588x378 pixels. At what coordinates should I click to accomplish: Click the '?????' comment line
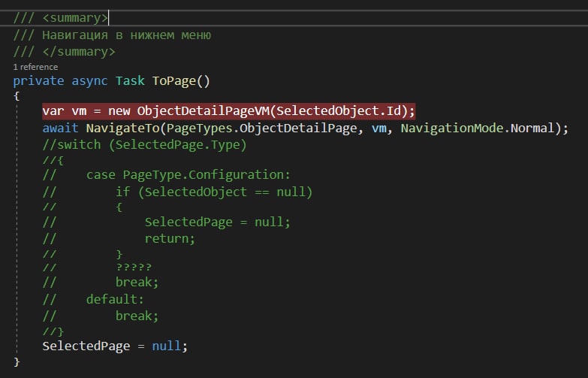pyautogui.click(x=134, y=268)
